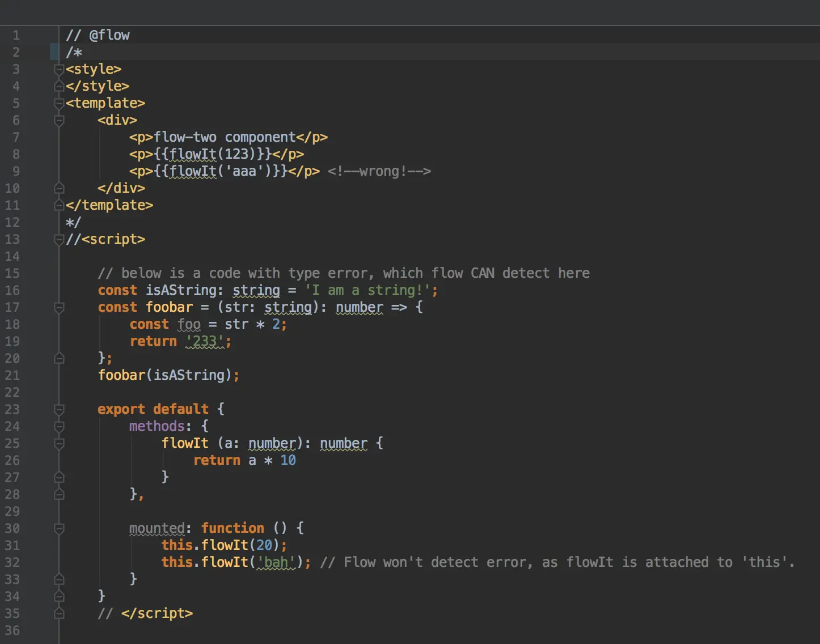Click the fold end marker beside </style>
This screenshot has width=820, height=644.
click(59, 86)
